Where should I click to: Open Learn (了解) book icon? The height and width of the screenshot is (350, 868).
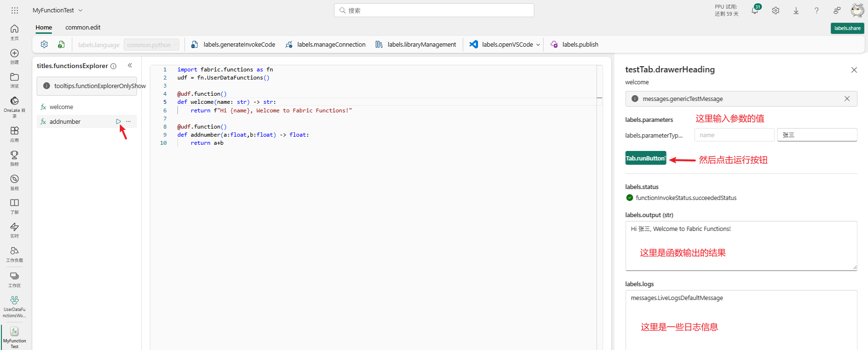pyautogui.click(x=15, y=206)
